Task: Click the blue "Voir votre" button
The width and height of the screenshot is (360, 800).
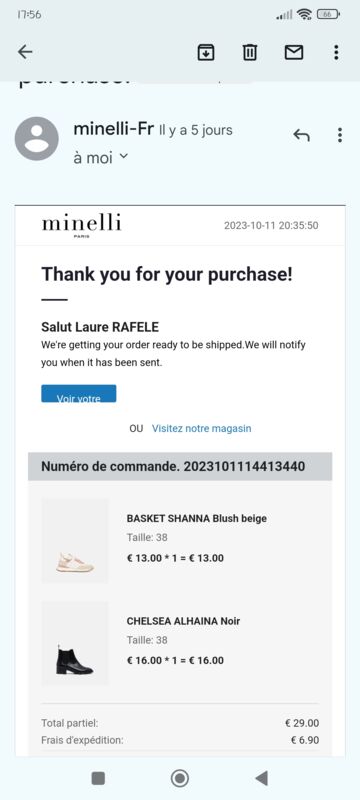Action: coord(79,393)
